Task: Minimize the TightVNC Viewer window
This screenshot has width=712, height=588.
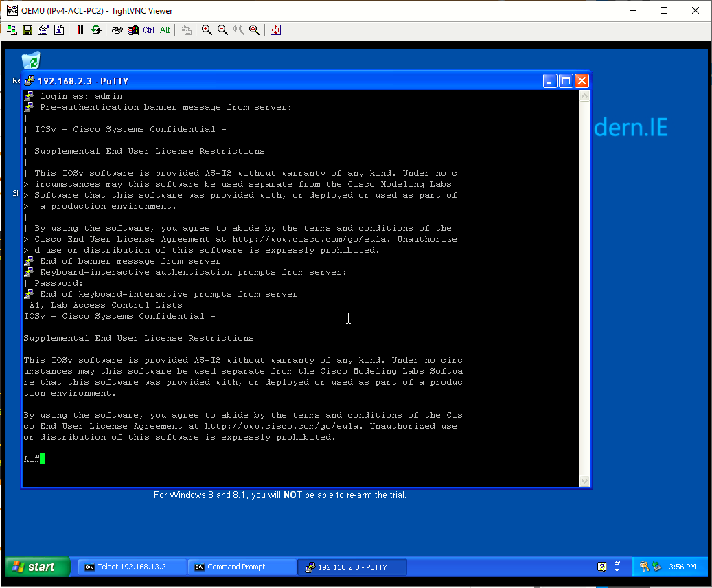Action: (x=633, y=10)
